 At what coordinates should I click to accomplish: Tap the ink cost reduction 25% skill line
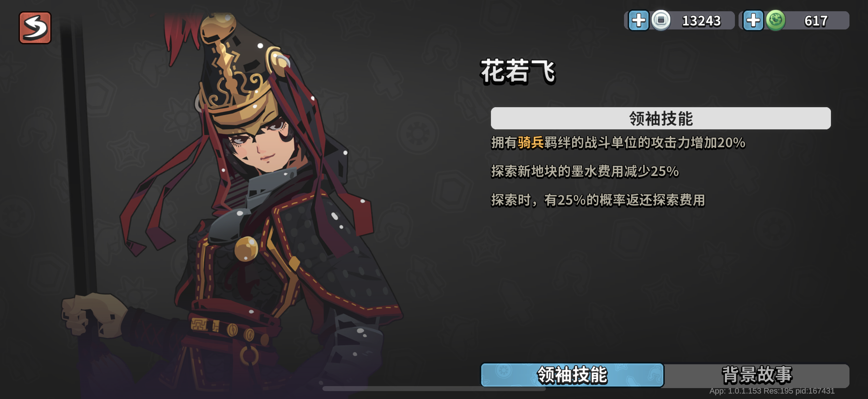tap(585, 171)
